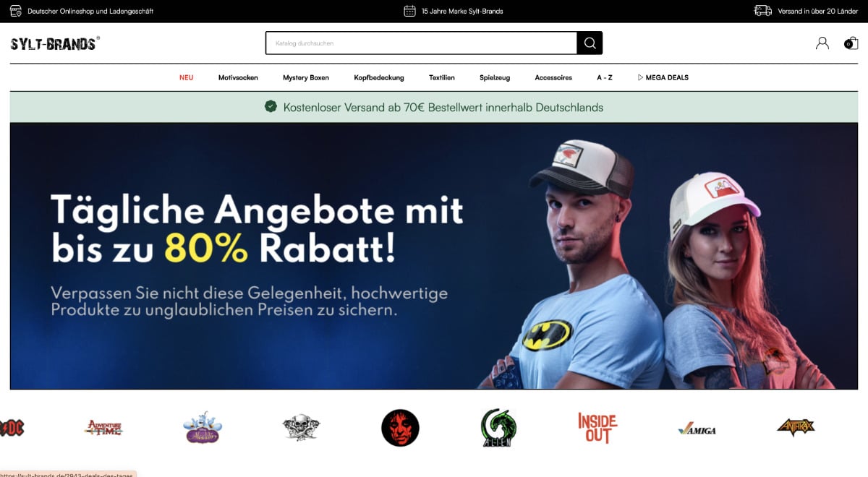This screenshot has width=868, height=477.
Task: Select the AC/DC brand logo
Action: tap(12, 428)
